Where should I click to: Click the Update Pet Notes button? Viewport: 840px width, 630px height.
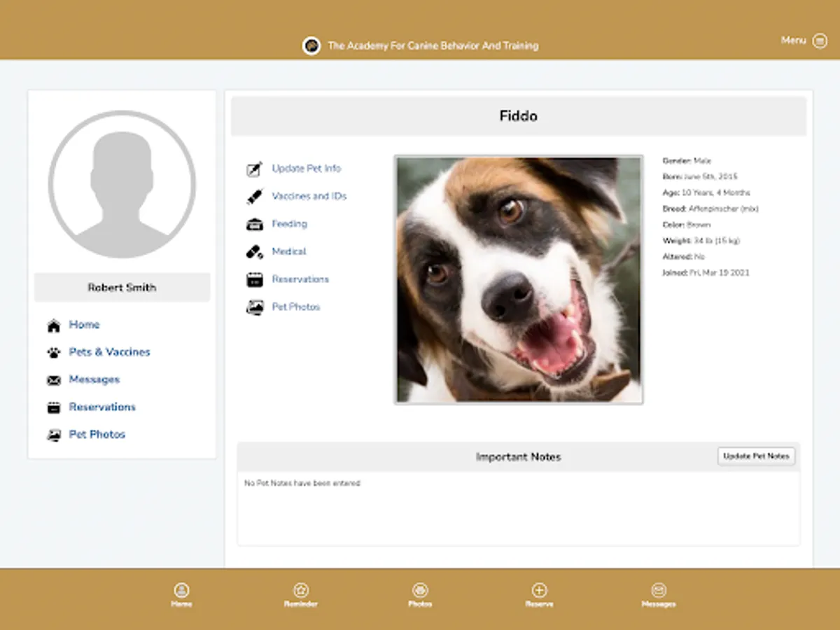click(x=756, y=456)
